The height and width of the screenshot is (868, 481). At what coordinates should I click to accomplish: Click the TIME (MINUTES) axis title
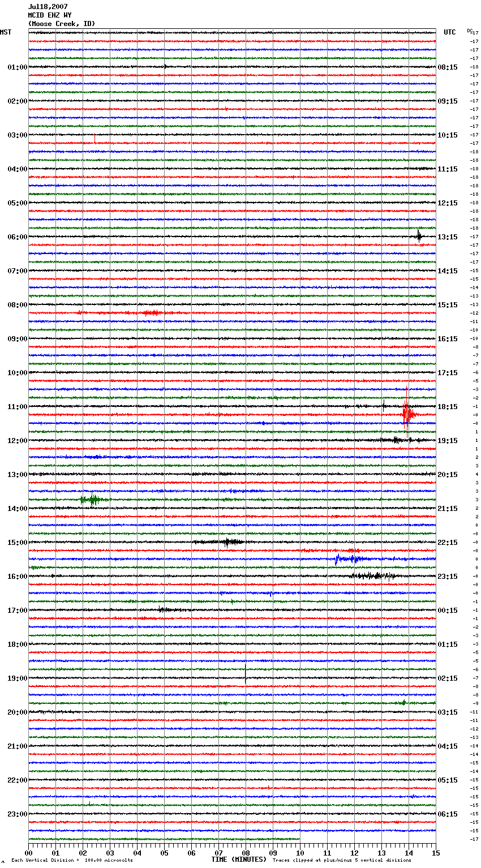click(x=239, y=860)
